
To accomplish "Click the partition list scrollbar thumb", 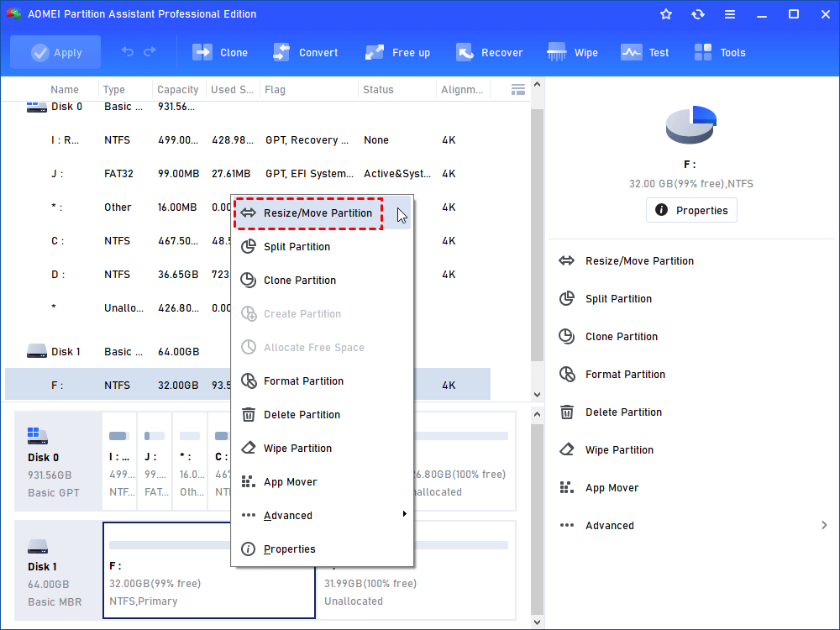I will [x=538, y=235].
